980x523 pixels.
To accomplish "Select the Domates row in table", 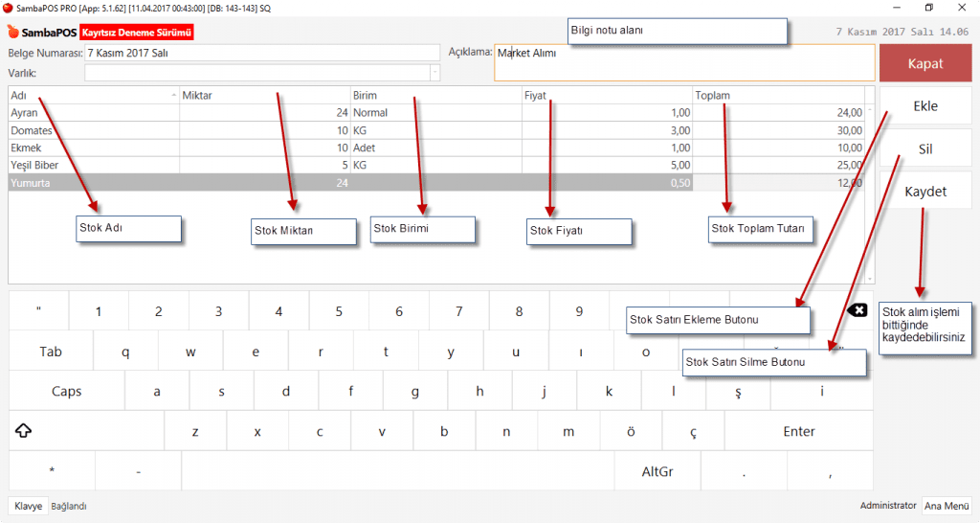I will (x=94, y=130).
